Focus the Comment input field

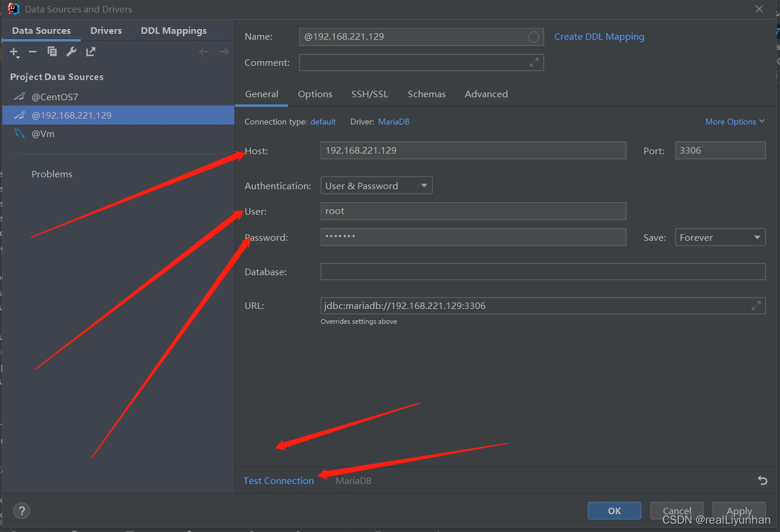(x=421, y=62)
